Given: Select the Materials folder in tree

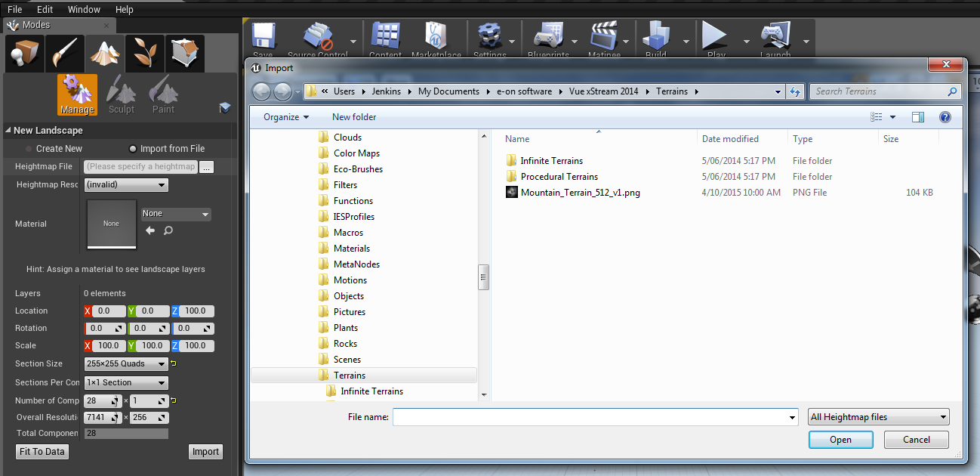Looking at the screenshot, I should point(352,249).
